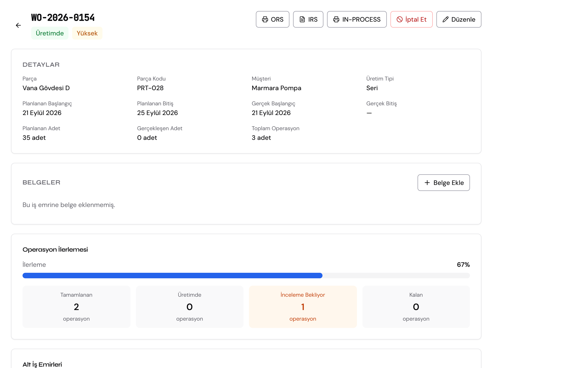
Task: Select part name Vana Gövdesi D
Action: [46, 88]
